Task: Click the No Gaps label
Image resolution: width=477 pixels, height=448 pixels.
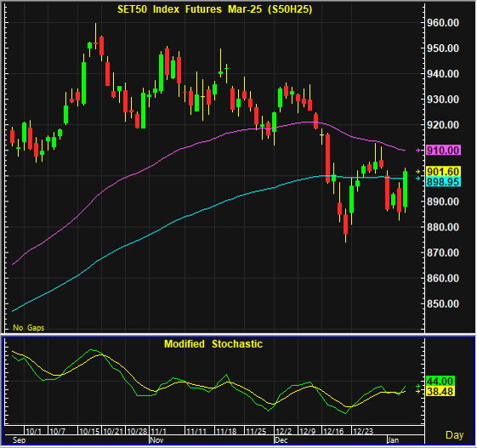Action: (29, 328)
